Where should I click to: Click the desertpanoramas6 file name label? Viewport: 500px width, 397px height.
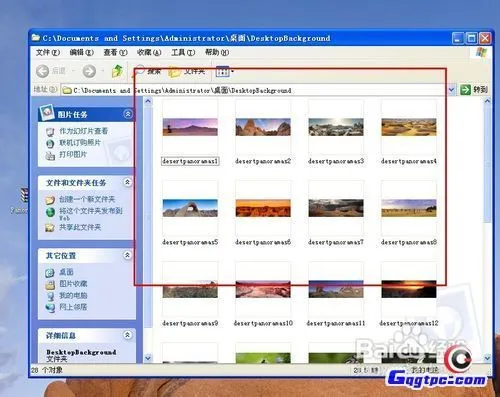pyautogui.click(x=263, y=242)
